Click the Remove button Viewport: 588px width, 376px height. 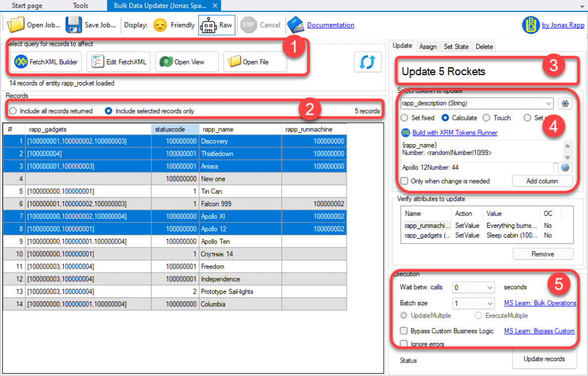coord(543,254)
